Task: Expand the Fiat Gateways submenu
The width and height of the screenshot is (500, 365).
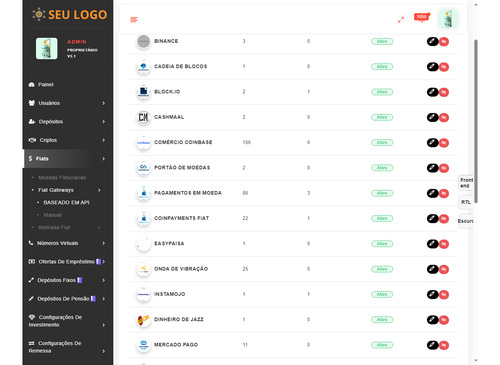Action: (66, 190)
